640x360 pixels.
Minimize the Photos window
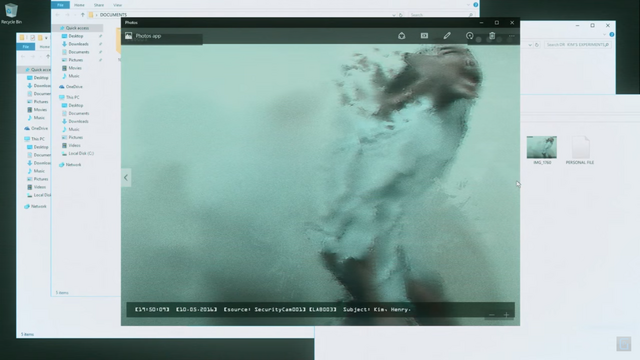coord(481,22)
